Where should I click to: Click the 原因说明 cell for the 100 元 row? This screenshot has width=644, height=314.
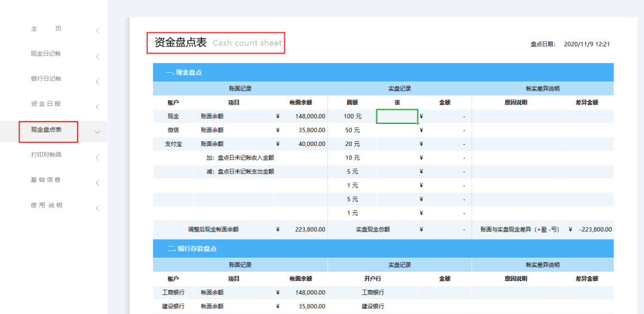(516, 116)
